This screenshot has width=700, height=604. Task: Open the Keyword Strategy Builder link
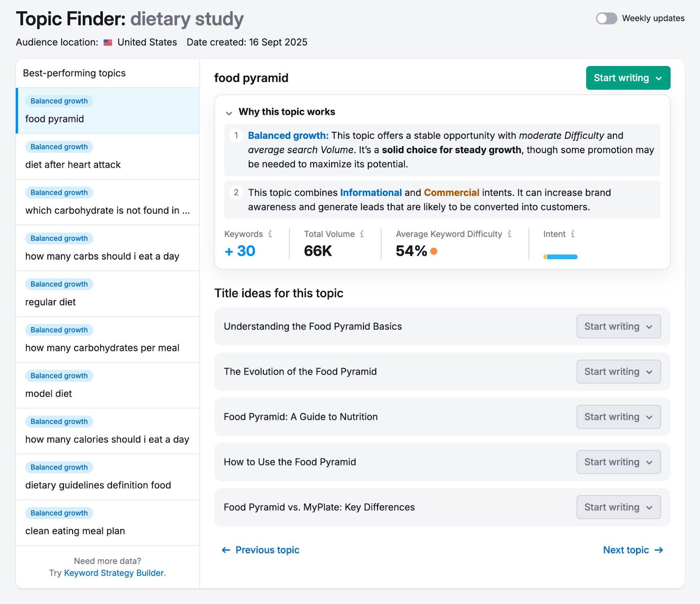[x=114, y=572]
